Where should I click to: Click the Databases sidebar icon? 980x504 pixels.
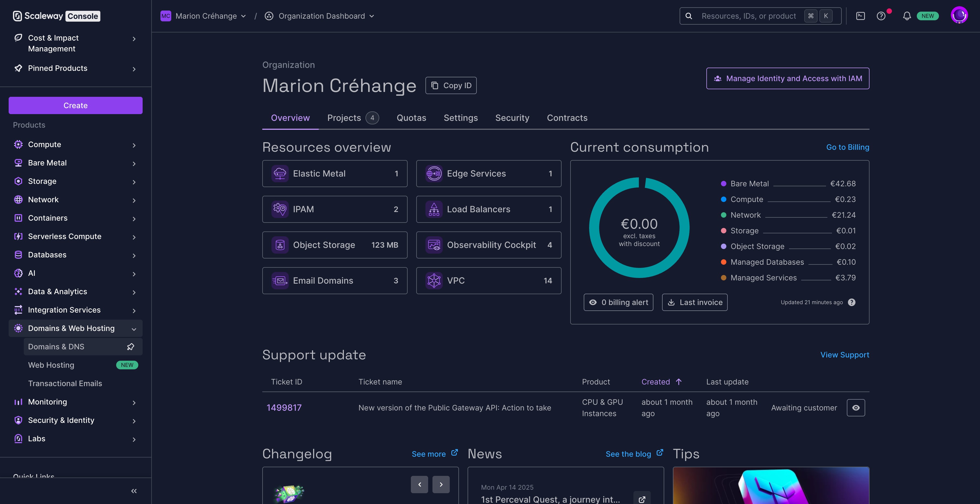coord(18,255)
